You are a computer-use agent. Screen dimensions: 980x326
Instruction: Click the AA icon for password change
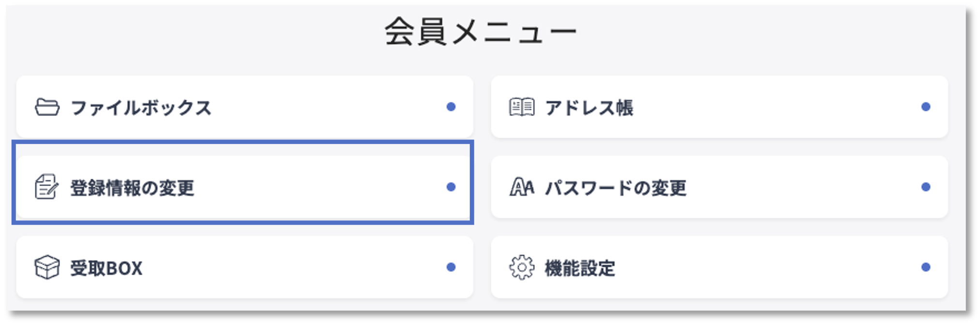(522, 187)
